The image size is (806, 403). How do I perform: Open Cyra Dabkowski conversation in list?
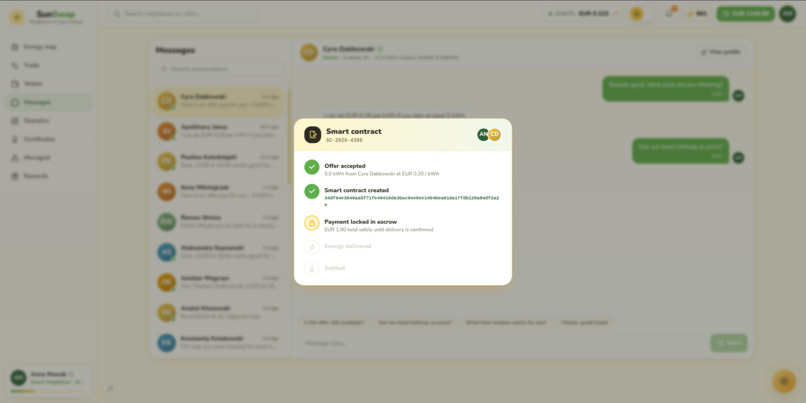click(219, 101)
